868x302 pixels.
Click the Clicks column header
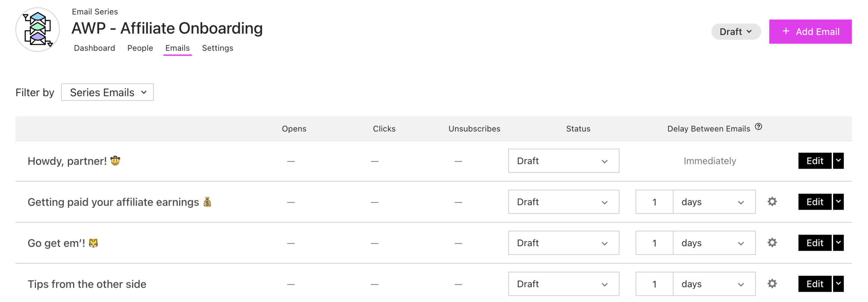click(x=384, y=129)
